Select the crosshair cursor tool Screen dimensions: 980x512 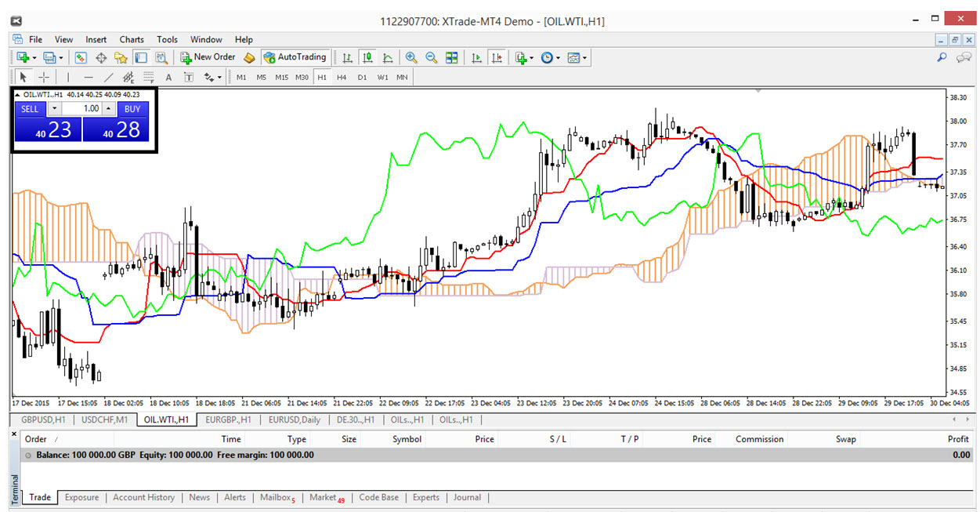44,77
